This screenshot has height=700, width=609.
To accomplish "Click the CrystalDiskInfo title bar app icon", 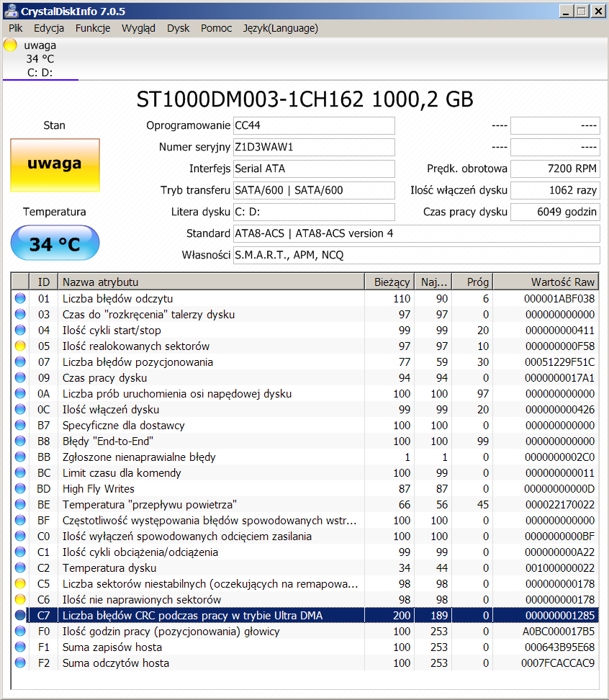I will 11,11.
